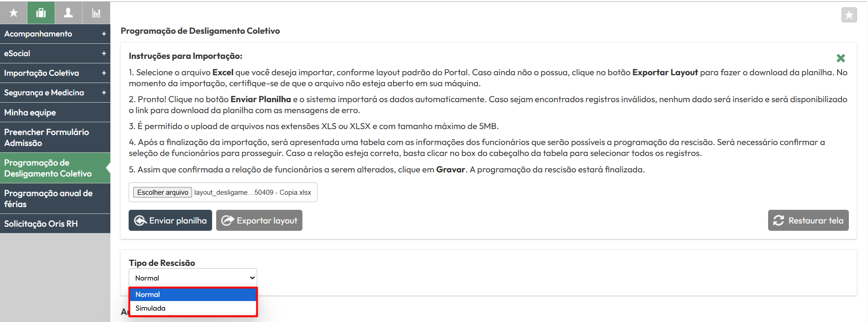This screenshot has width=868, height=322.
Task: Click the Exportar layout button
Action: click(x=259, y=220)
